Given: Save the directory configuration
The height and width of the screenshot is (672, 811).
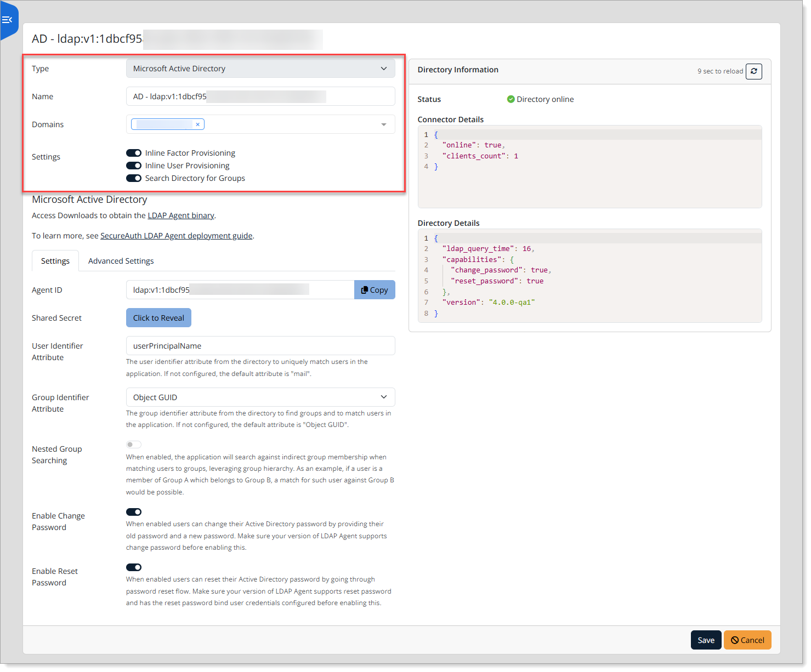Looking at the screenshot, I should pyautogui.click(x=706, y=640).
